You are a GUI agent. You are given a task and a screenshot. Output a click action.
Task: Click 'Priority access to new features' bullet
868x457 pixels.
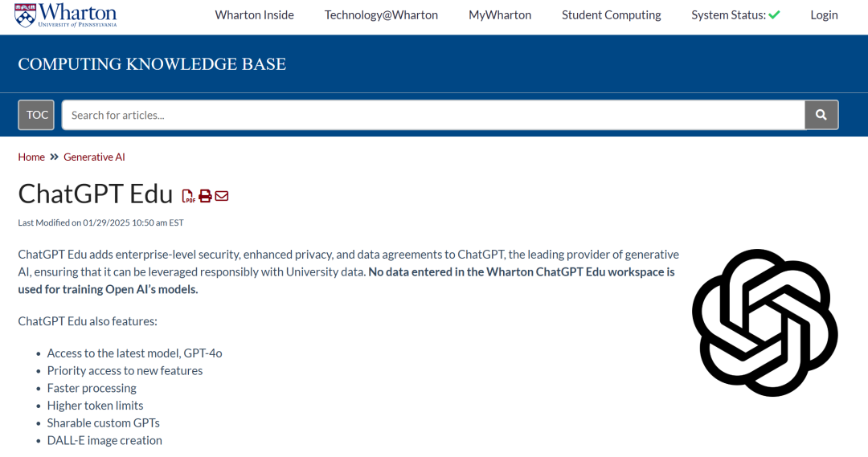125,371
